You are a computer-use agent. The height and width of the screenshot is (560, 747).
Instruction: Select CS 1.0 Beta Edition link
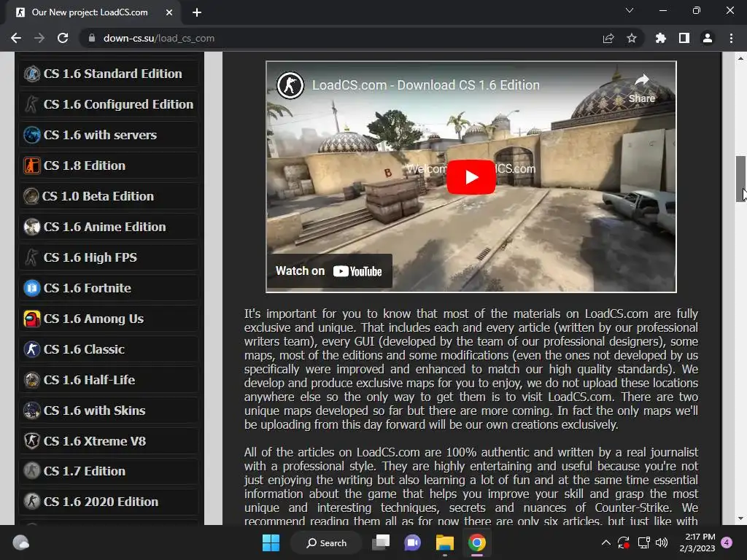[x=98, y=196]
